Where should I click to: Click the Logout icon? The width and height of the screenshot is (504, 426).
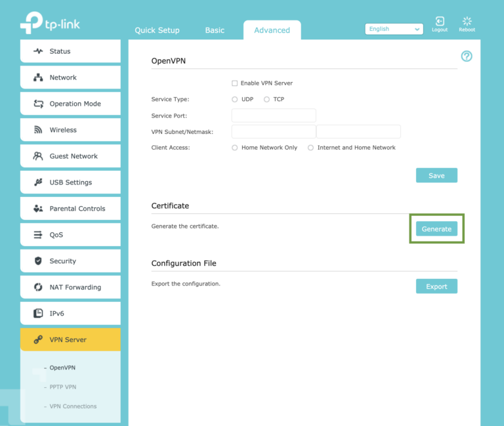tap(440, 22)
